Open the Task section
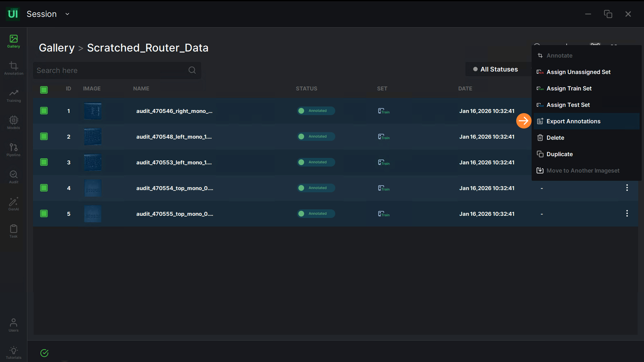This screenshot has height=362, width=644. coord(13,231)
